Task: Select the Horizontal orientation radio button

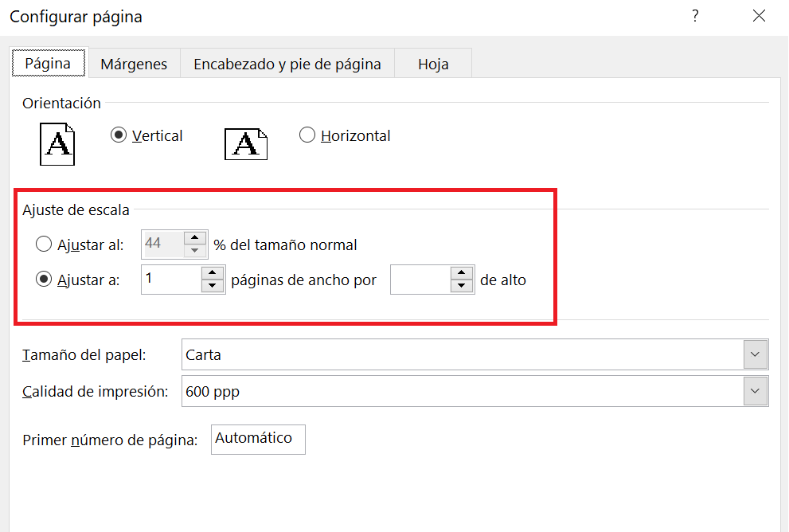Action: (x=307, y=136)
